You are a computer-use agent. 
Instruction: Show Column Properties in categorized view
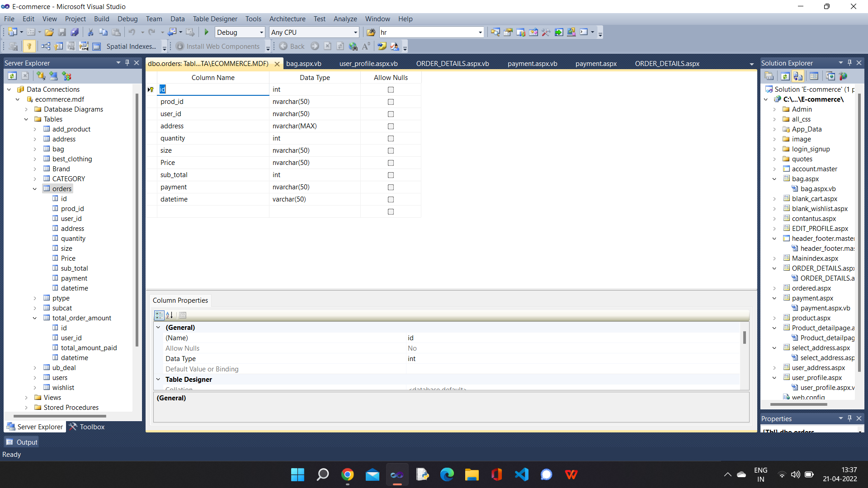coord(159,315)
